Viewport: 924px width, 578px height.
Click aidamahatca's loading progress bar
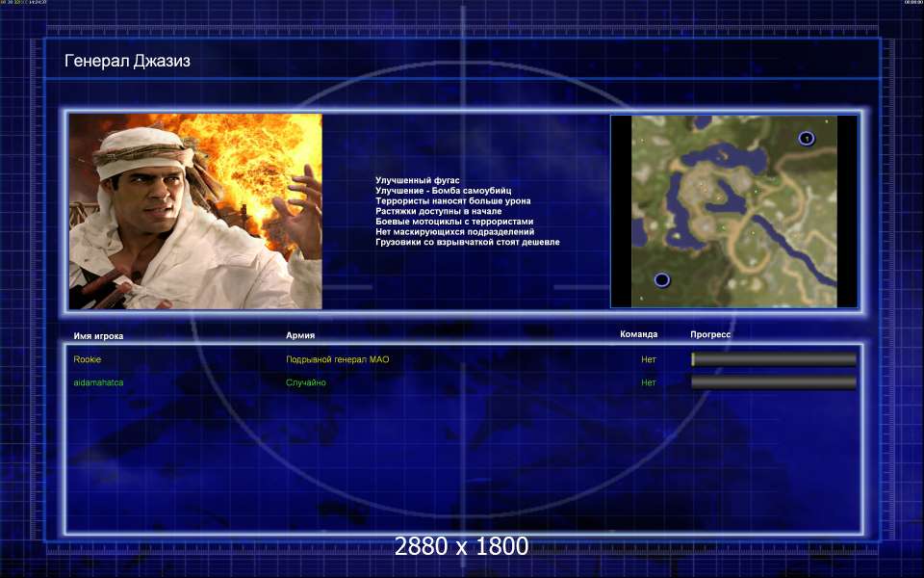(774, 382)
